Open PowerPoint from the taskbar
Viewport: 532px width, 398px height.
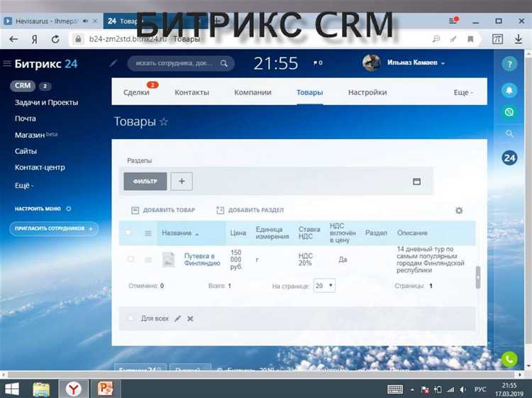tap(105, 389)
